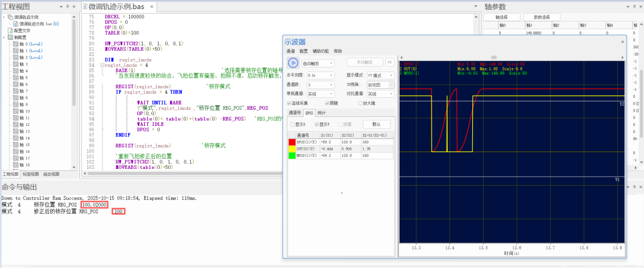This screenshot has width=644, height=268.
Task: Start oscilloscope sampling with the play button
Action: [293, 63]
